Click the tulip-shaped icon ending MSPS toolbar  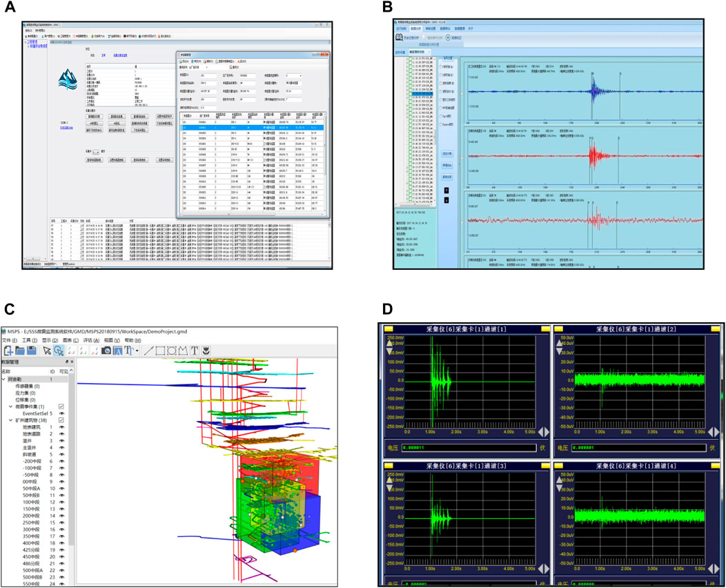[x=206, y=351]
